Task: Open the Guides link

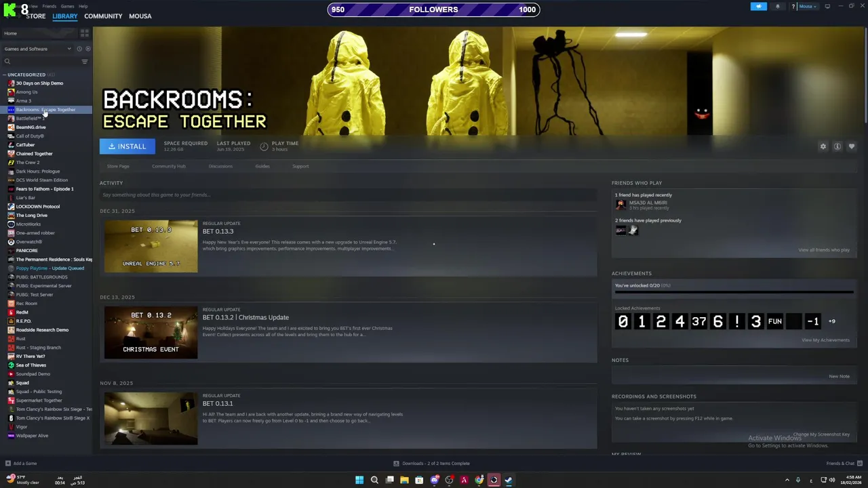Action: [262, 166]
